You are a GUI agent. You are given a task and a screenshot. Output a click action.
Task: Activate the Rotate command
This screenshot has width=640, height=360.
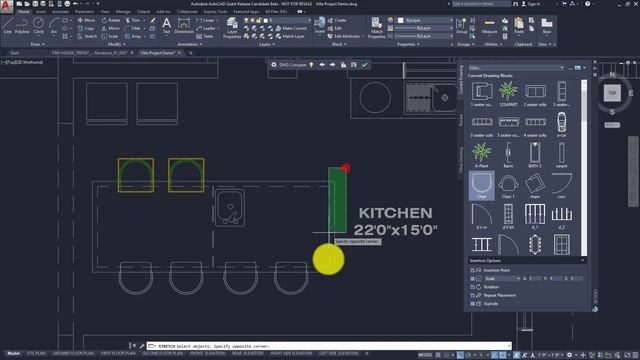tap(111, 20)
